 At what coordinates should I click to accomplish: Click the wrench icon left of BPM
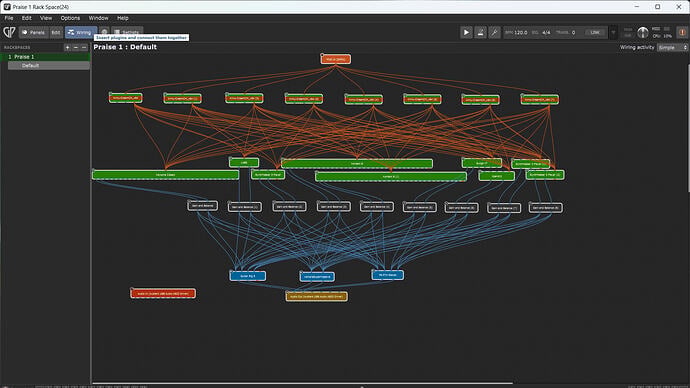pos(494,32)
